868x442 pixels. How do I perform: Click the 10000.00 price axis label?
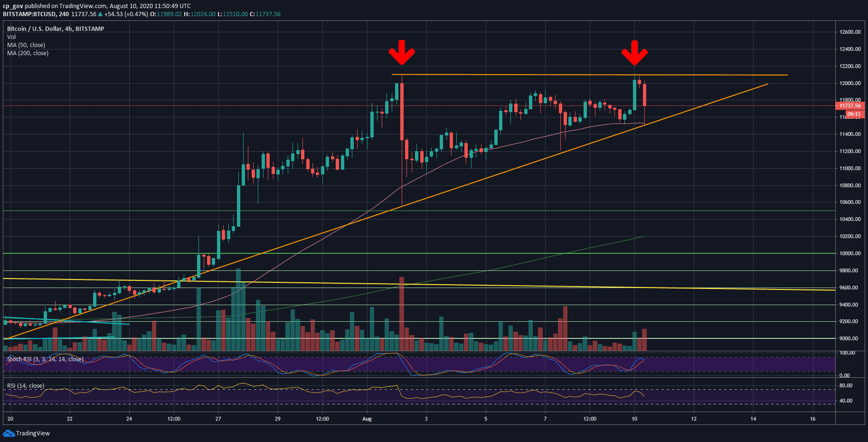point(850,253)
